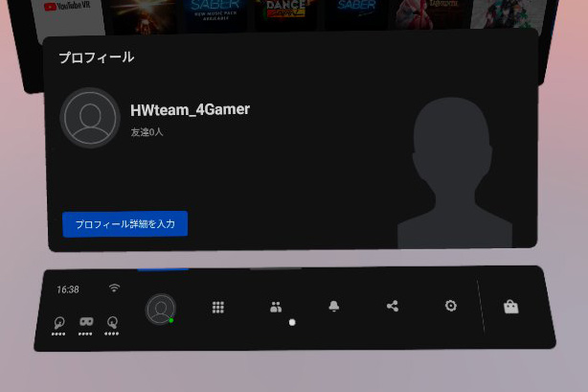Open Settings gear icon
The height and width of the screenshot is (392, 588).
pyautogui.click(x=450, y=306)
